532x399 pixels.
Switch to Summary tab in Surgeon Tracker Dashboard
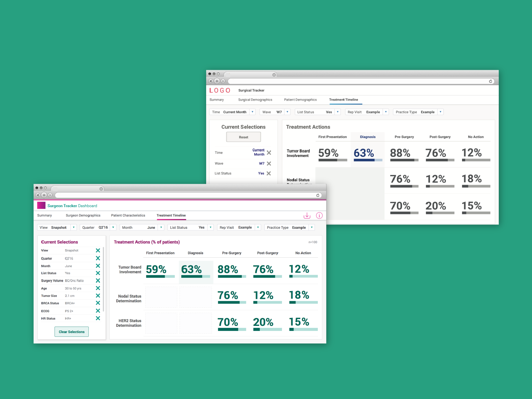45,215
